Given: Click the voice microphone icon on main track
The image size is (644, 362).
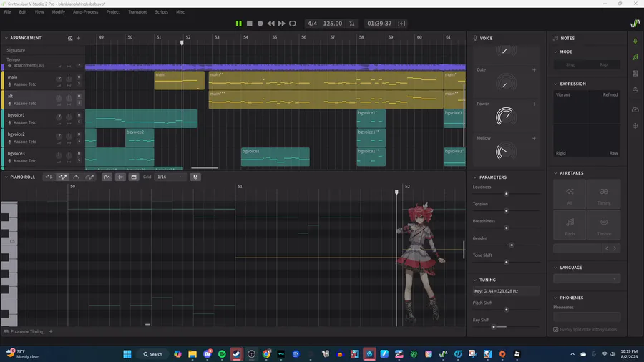Looking at the screenshot, I should 10,84.
